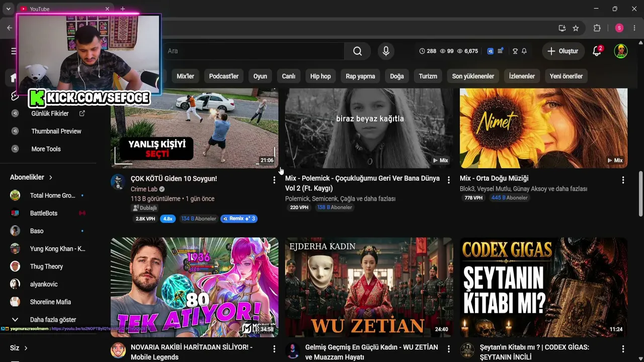Start voice search with microphone icon
The height and width of the screenshot is (362, 644).
click(386, 51)
